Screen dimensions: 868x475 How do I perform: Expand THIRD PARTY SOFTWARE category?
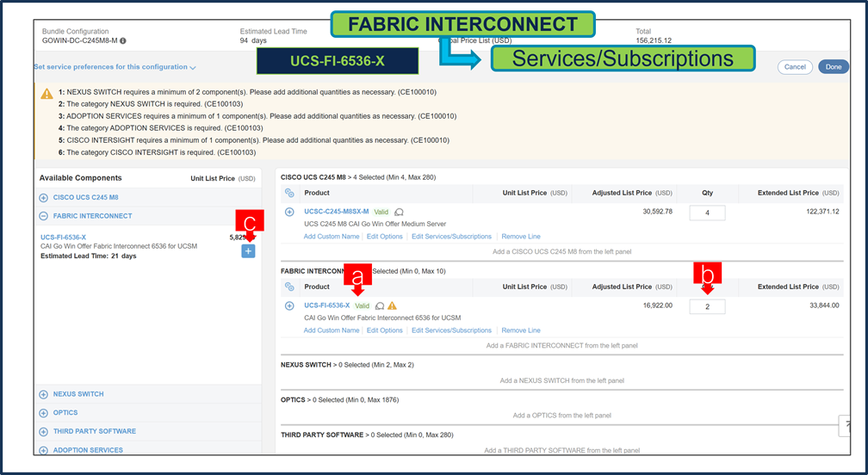(x=43, y=431)
